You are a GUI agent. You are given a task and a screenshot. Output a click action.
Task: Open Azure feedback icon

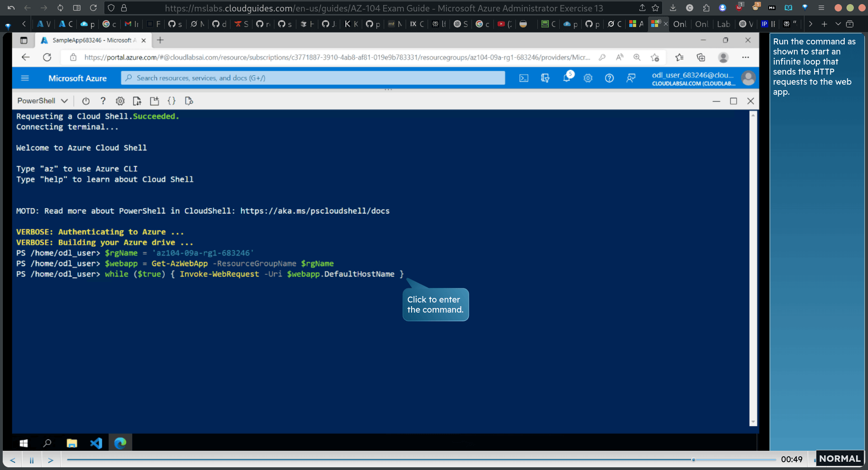631,78
